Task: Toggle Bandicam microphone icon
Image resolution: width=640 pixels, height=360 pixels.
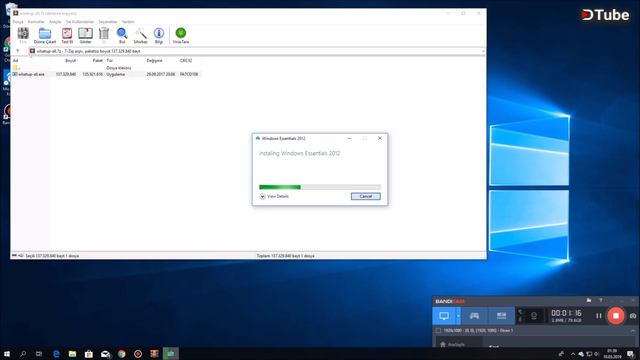Action: pyautogui.click(x=520, y=319)
